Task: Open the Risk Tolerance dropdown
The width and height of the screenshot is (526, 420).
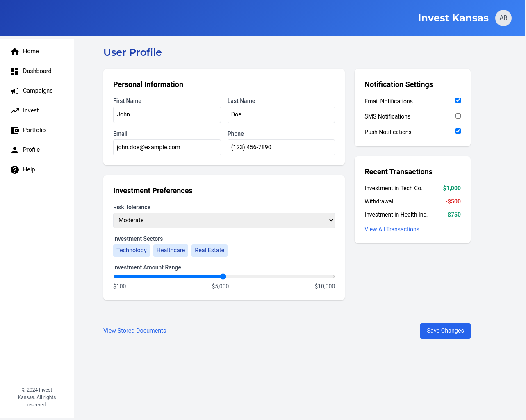Action: point(224,220)
